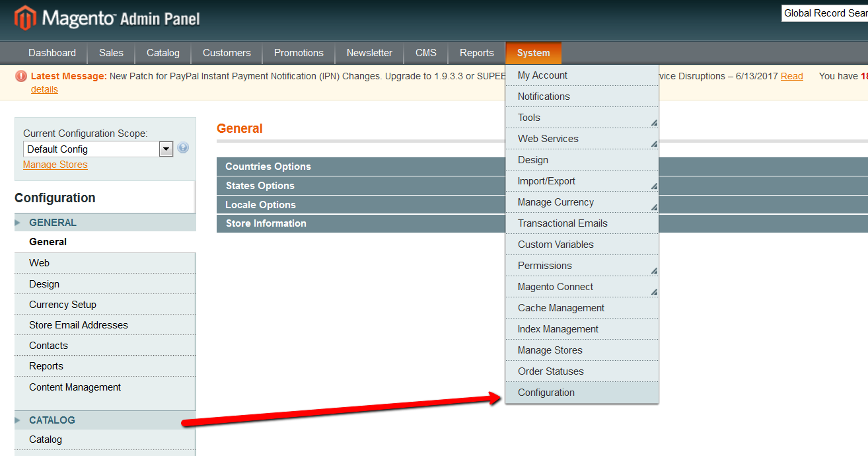
Task: Open Cache Management from System menu
Action: [582, 308]
